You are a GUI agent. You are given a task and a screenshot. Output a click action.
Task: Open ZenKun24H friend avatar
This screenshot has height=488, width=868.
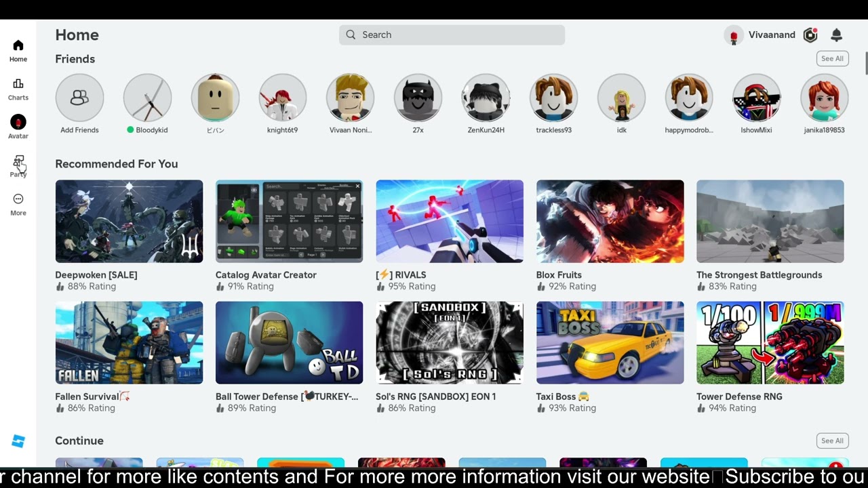(x=486, y=98)
